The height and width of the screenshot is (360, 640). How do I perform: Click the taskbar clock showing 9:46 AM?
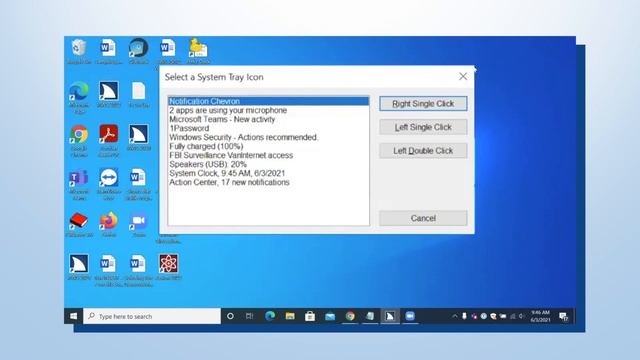tap(540, 316)
